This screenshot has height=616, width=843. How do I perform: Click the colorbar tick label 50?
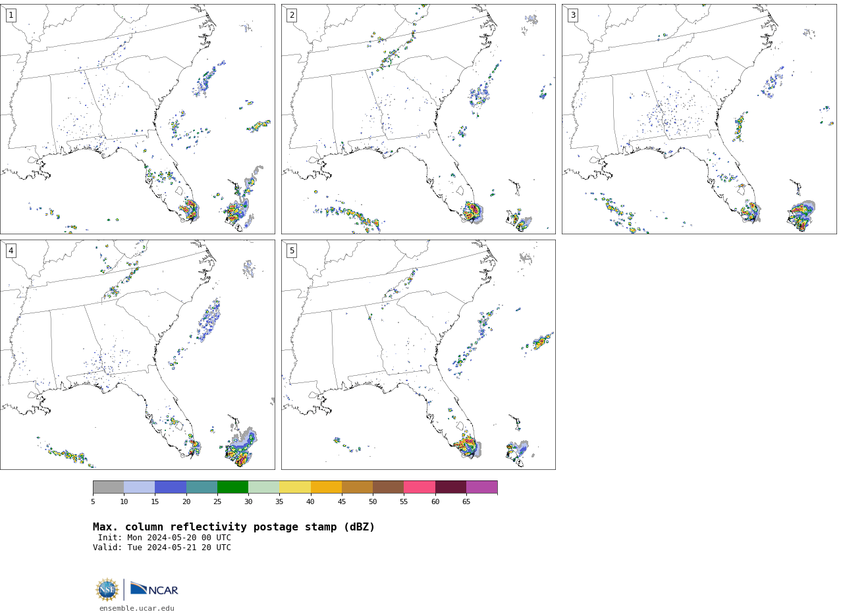pos(373,502)
